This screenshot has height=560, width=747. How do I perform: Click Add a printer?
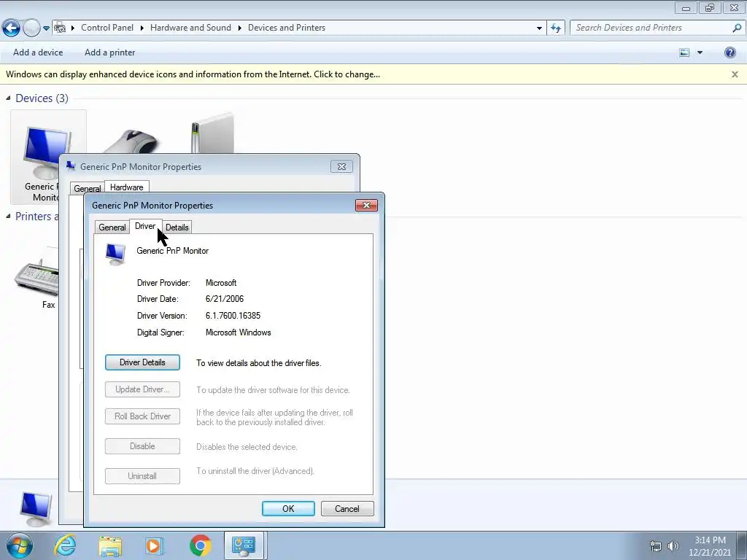coord(109,52)
